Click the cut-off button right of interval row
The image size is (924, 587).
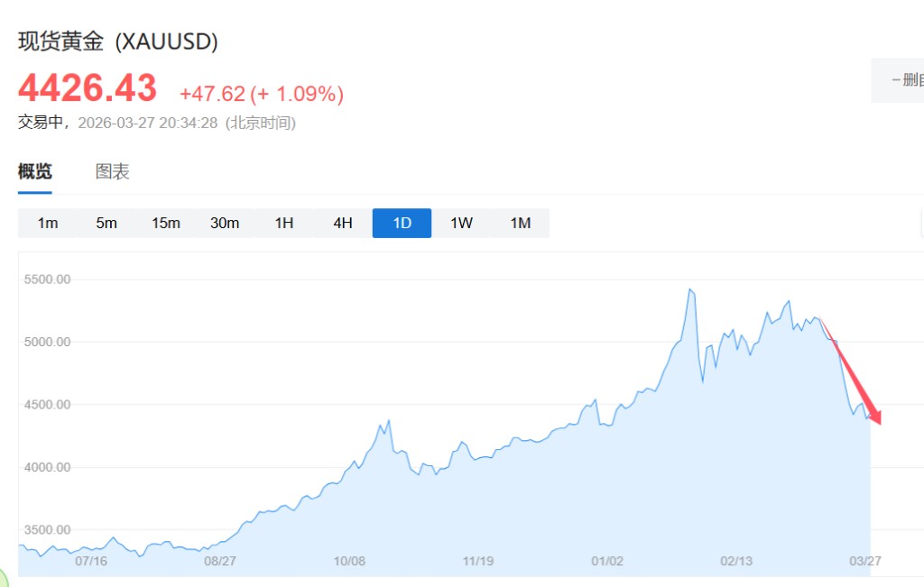(x=920, y=223)
